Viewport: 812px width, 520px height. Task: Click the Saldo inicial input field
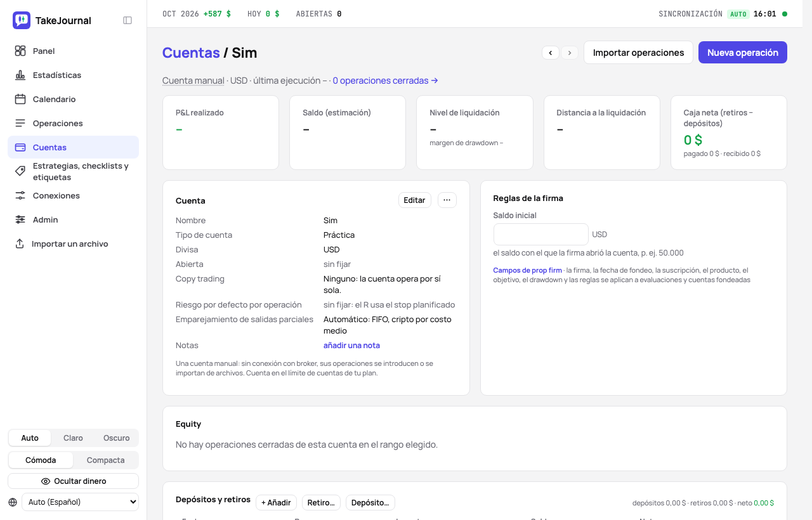point(541,234)
